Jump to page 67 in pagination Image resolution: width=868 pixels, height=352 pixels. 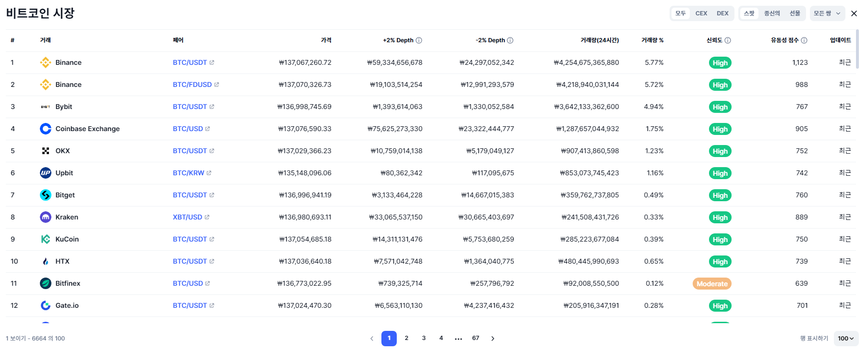pos(476,338)
